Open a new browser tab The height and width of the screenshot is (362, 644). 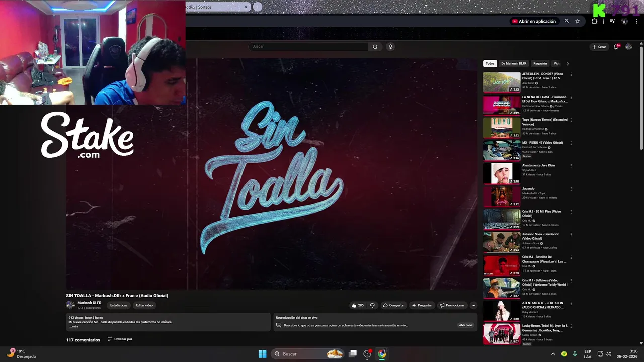click(x=257, y=7)
